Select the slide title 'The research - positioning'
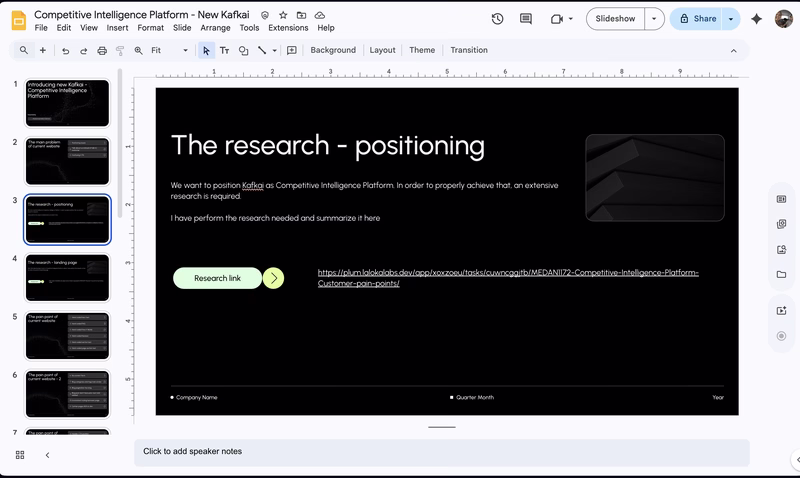 pos(328,145)
